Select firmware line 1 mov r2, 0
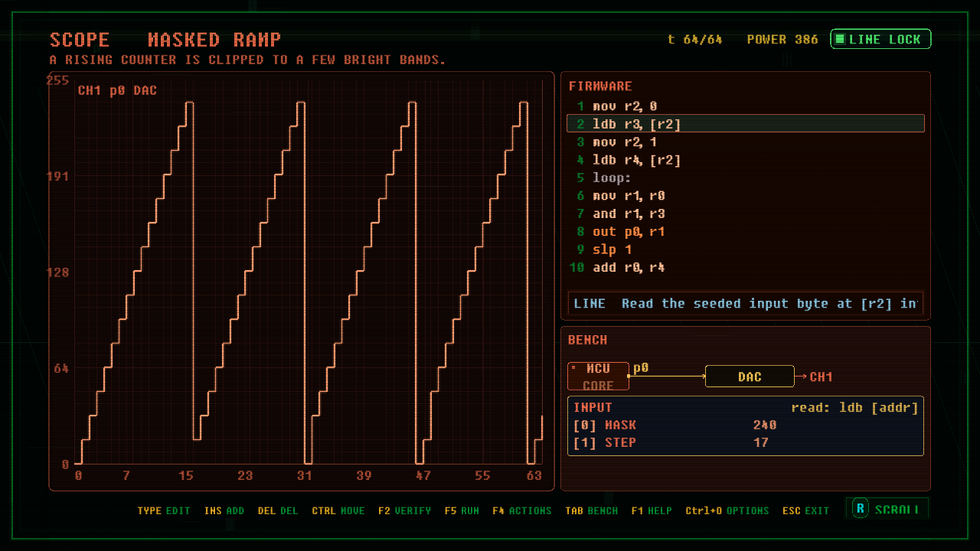 (x=745, y=106)
